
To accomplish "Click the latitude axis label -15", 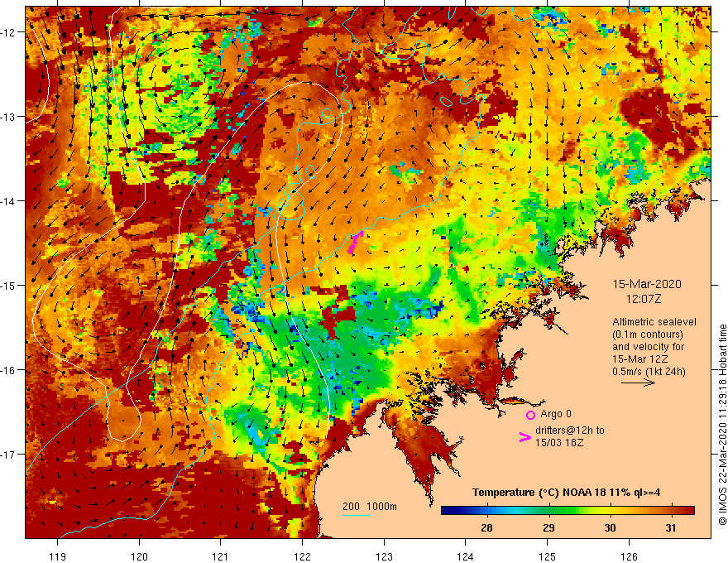I will pos(8,286).
